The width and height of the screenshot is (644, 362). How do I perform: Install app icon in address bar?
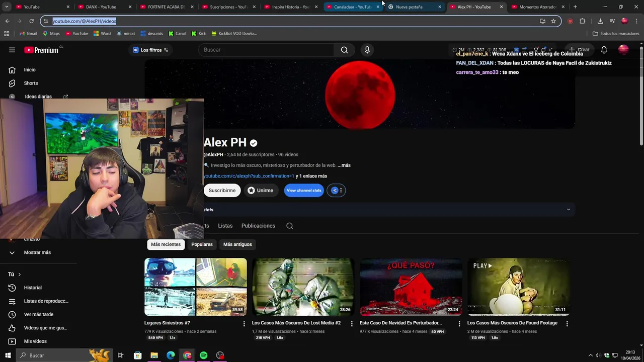click(542, 21)
